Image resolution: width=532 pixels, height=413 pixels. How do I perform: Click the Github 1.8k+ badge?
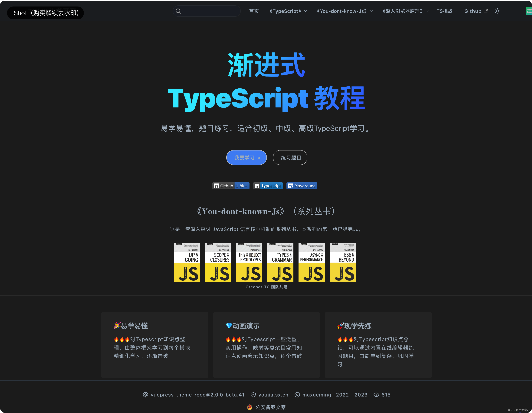click(231, 186)
